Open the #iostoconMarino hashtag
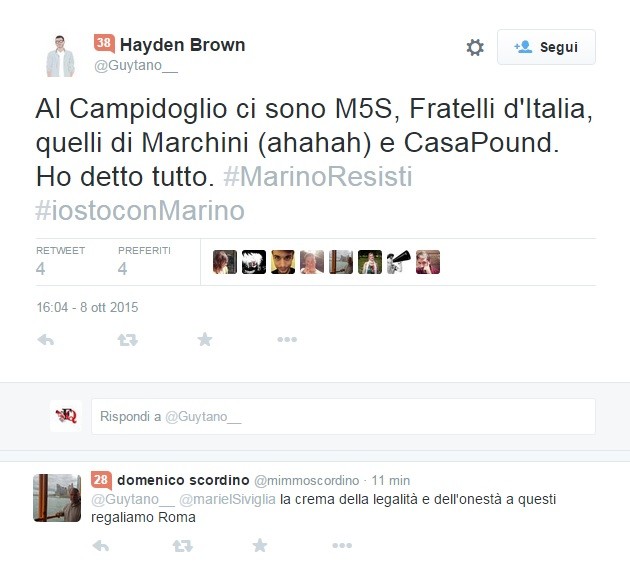The image size is (630, 562). 140,210
